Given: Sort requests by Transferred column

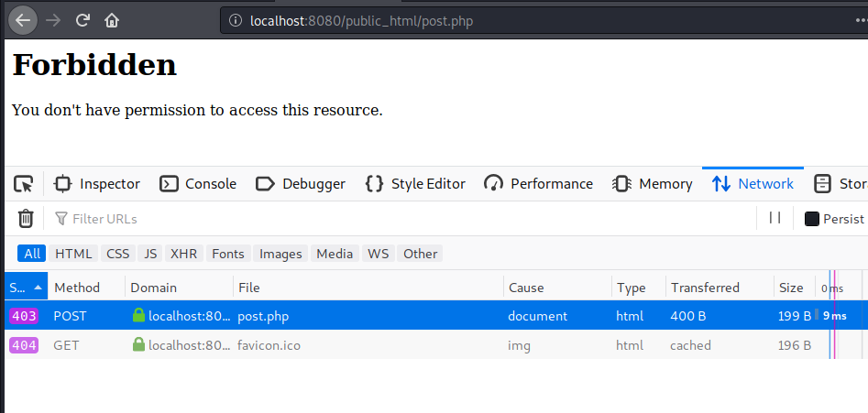Looking at the screenshot, I should [x=705, y=288].
